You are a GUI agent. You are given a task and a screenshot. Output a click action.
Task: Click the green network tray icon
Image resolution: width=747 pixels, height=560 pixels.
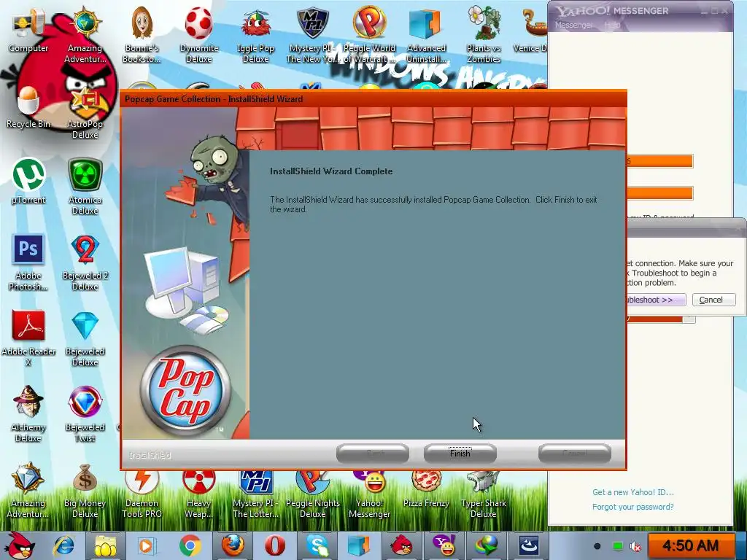point(617,546)
